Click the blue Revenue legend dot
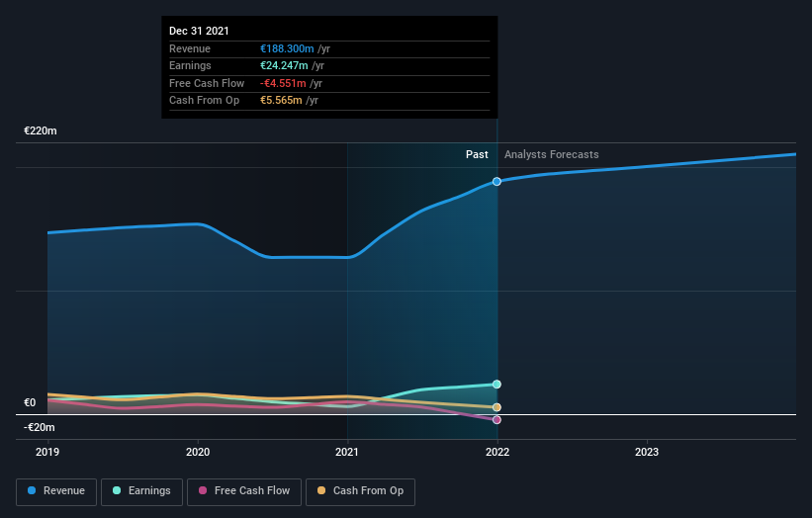 [x=32, y=490]
